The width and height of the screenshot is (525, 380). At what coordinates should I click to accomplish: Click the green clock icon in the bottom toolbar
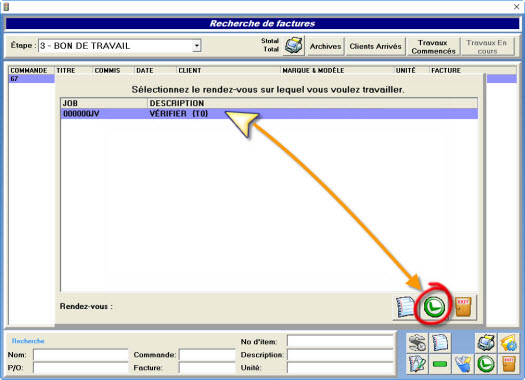tap(486, 364)
